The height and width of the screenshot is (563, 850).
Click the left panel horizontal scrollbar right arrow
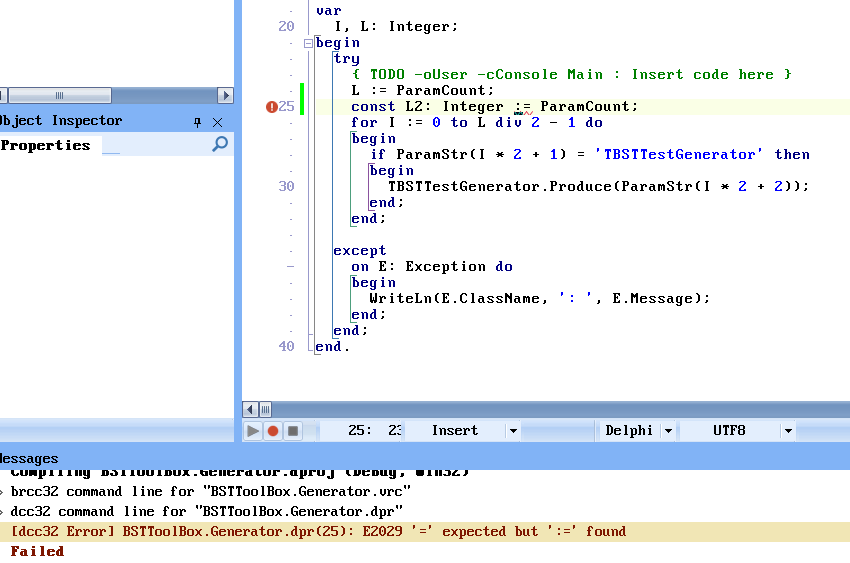pyautogui.click(x=225, y=96)
